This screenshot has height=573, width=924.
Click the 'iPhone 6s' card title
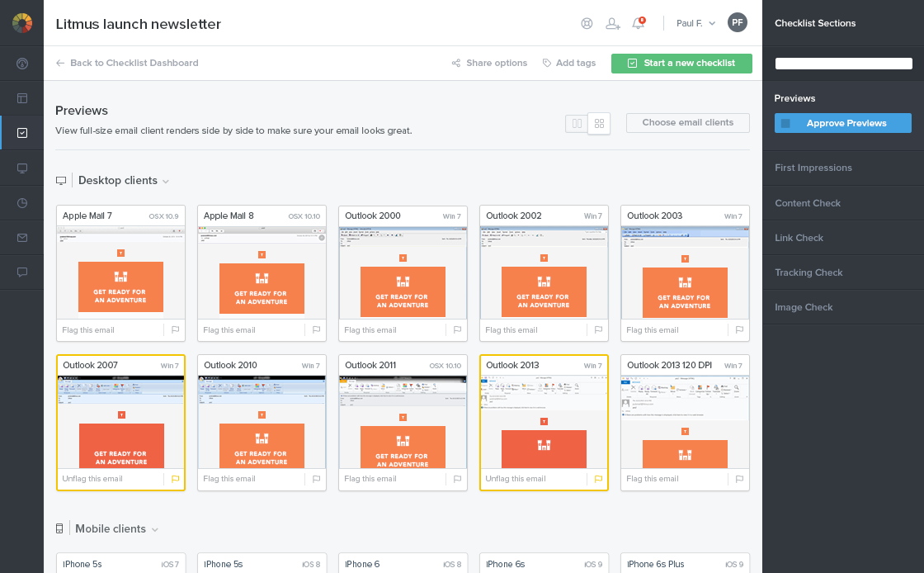[505, 564]
